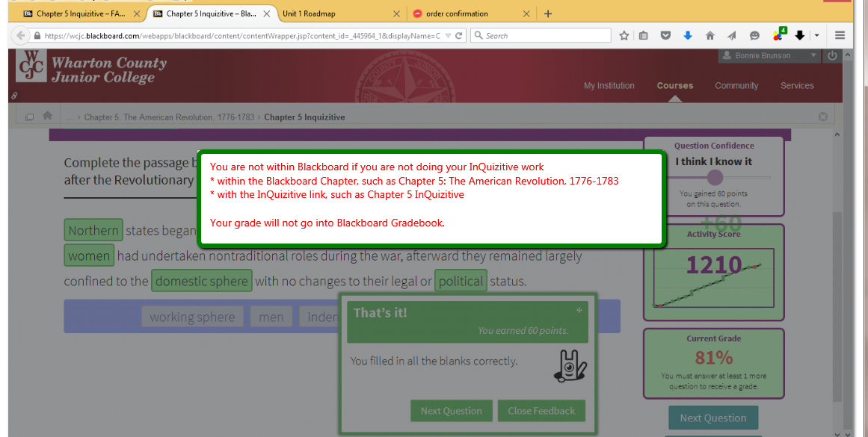The width and height of the screenshot is (868, 437).
Task: Open the Firefox hamburger menu
Action: coord(840,35)
